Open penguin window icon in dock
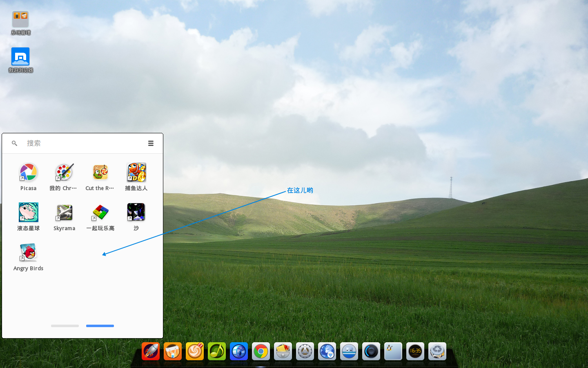This screenshot has height=368, width=588. [393, 351]
